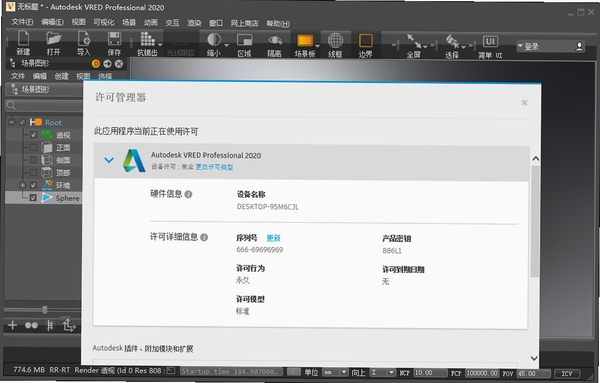Click the 更新 serial number link
600x383 pixels.
tap(273, 238)
